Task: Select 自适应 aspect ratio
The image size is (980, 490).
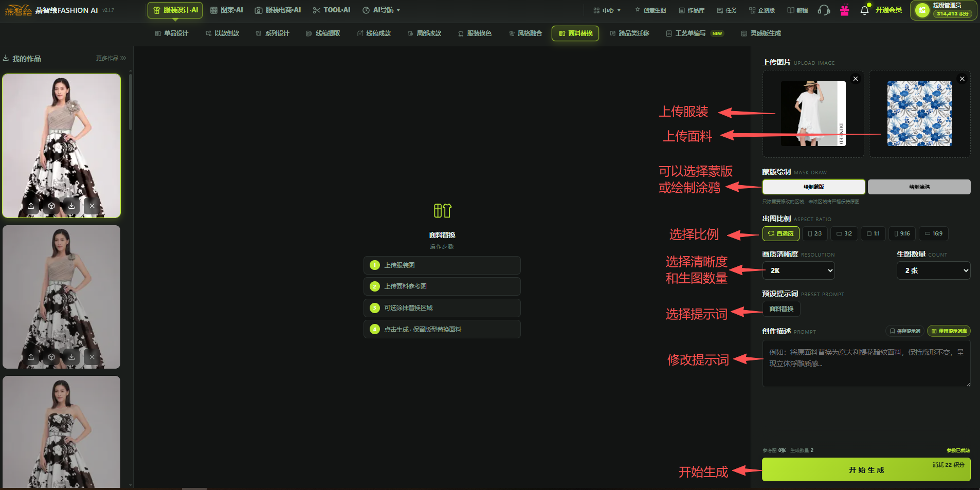Action: [781, 233]
